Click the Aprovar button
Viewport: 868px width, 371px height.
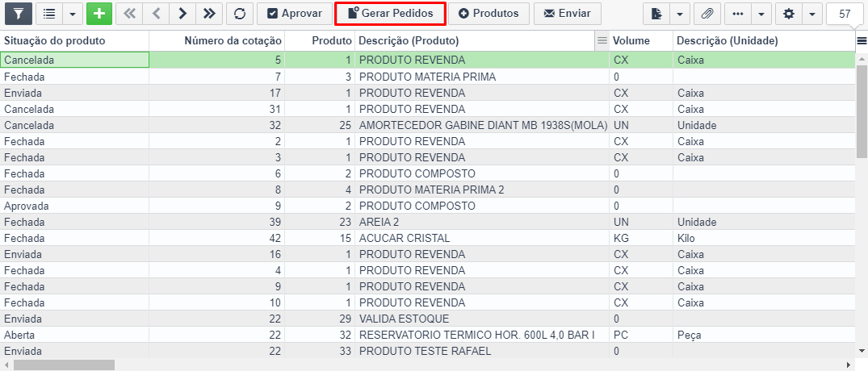(x=295, y=14)
